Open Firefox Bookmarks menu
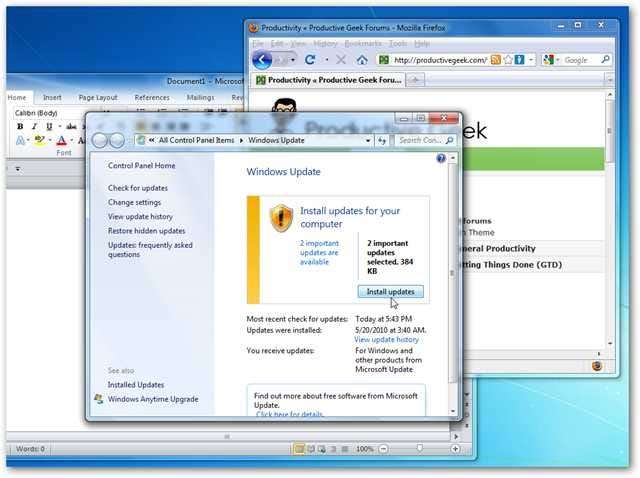 363,43
